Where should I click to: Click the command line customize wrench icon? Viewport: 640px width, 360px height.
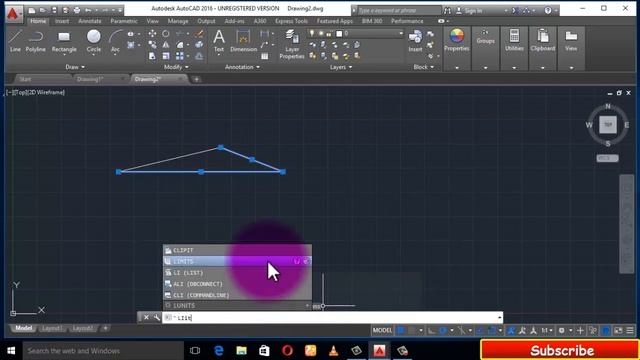[x=157, y=317]
